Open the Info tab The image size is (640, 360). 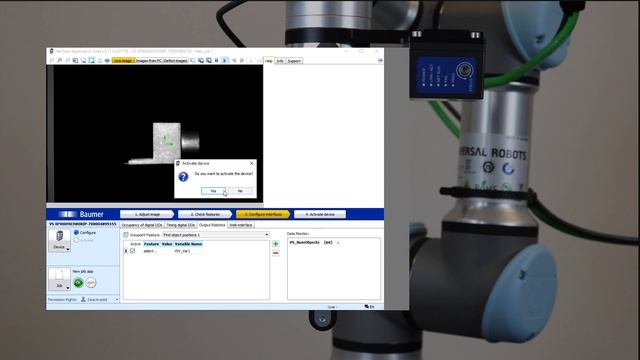tap(280, 61)
